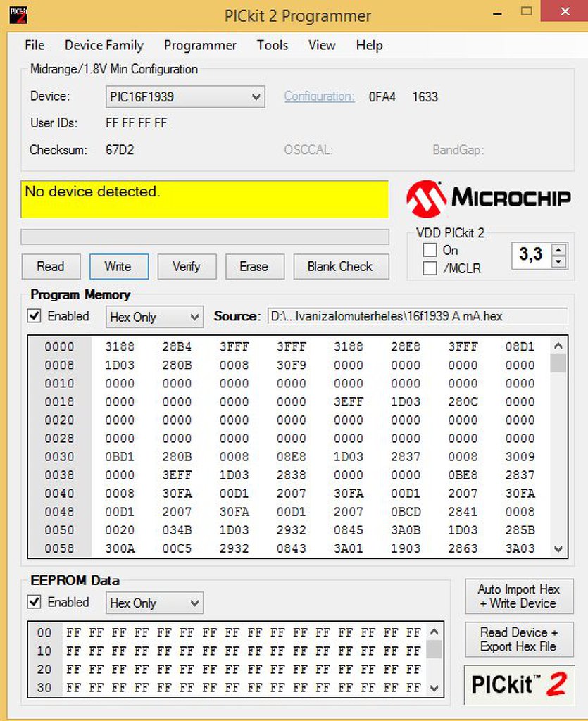Image resolution: width=588 pixels, height=721 pixels.
Task: Click the Configuration link
Action: (319, 96)
